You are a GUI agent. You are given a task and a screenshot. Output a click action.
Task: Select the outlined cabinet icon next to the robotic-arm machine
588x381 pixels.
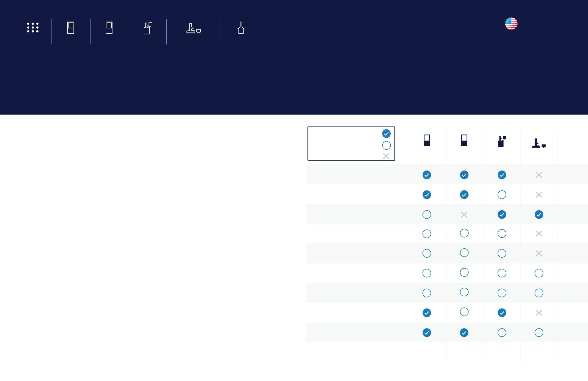pos(109,28)
